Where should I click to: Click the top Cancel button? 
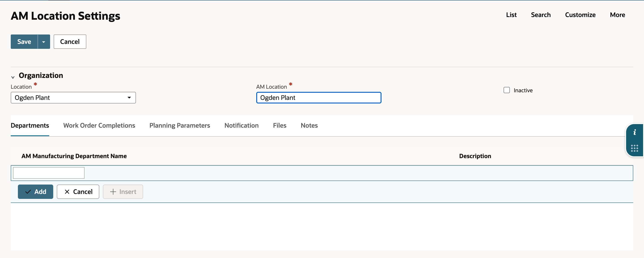pyautogui.click(x=70, y=42)
